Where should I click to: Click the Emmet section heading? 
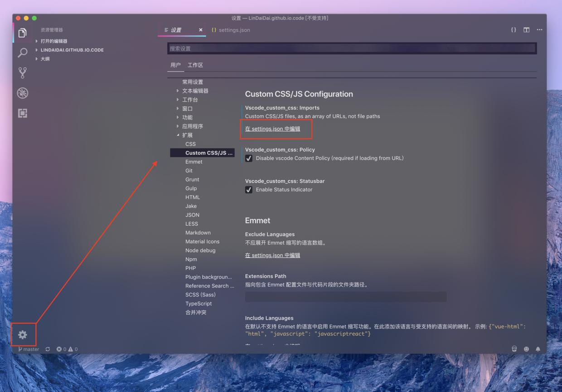(x=257, y=220)
